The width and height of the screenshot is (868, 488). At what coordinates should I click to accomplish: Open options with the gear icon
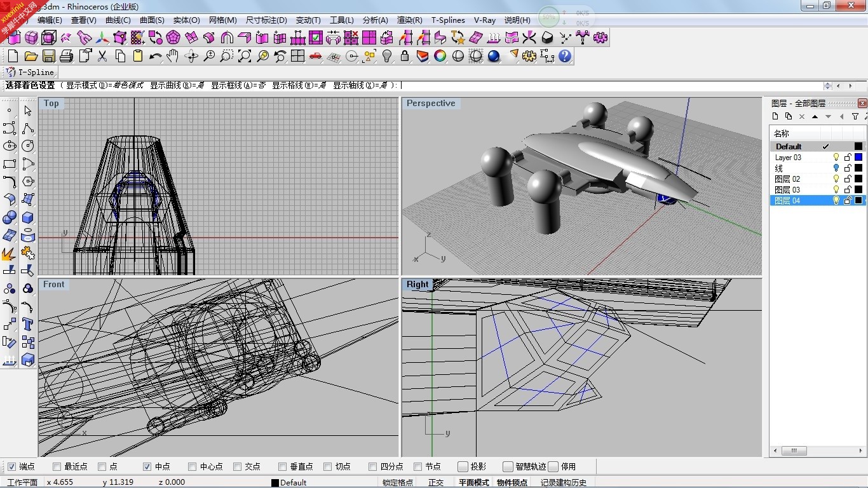(x=529, y=57)
